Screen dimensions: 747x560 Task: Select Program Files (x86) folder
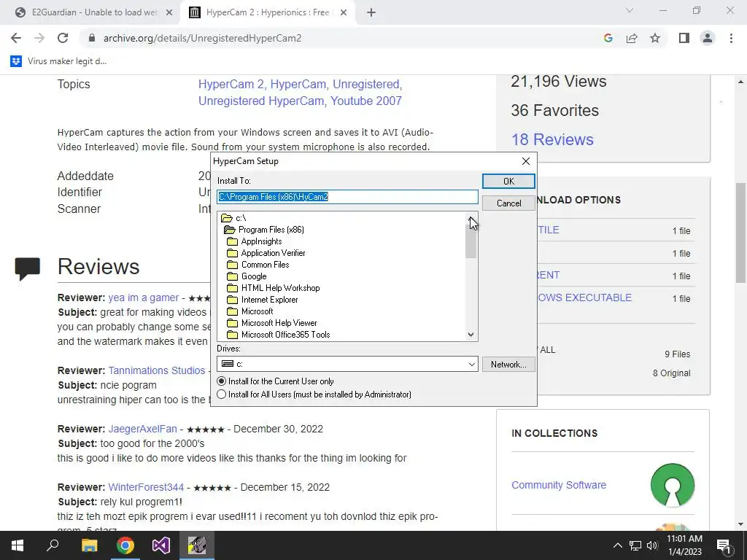264,230
